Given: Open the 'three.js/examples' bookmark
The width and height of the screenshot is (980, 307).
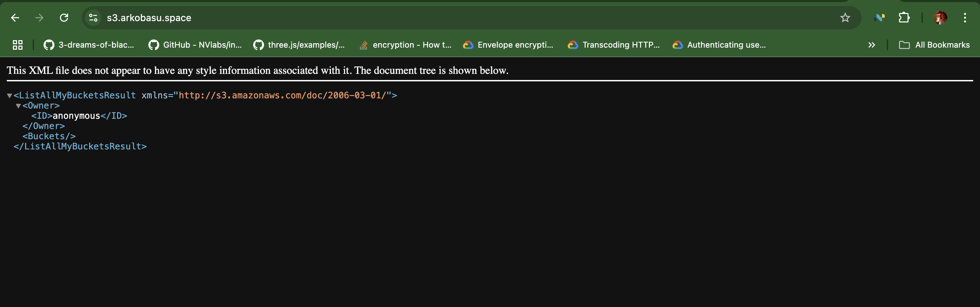Looking at the screenshot, I should 300,45.
